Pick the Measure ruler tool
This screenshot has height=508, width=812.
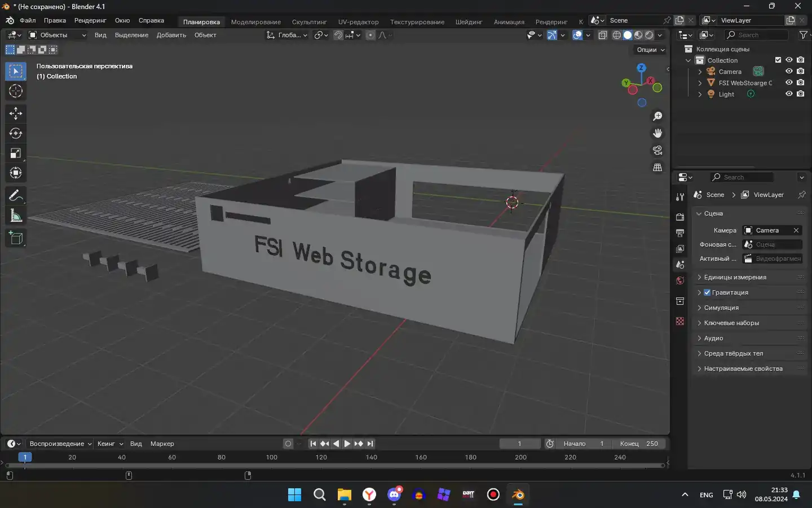[x=16, y=216]
